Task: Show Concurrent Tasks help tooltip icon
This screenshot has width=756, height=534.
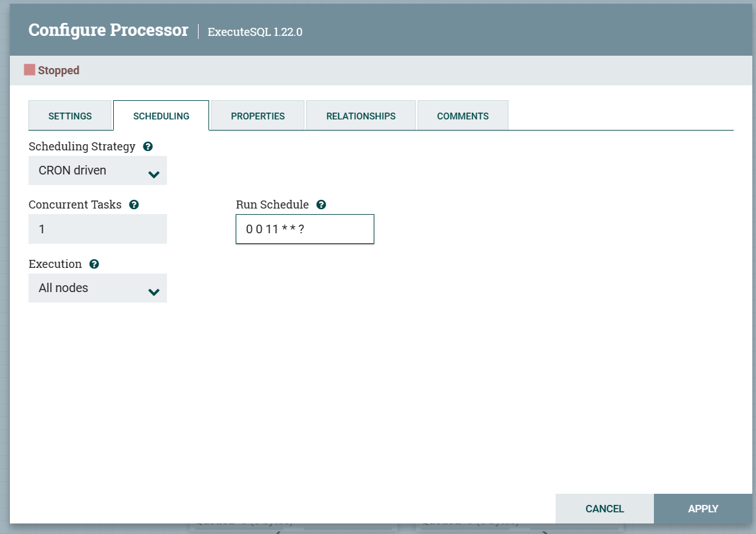Action: 134,205
